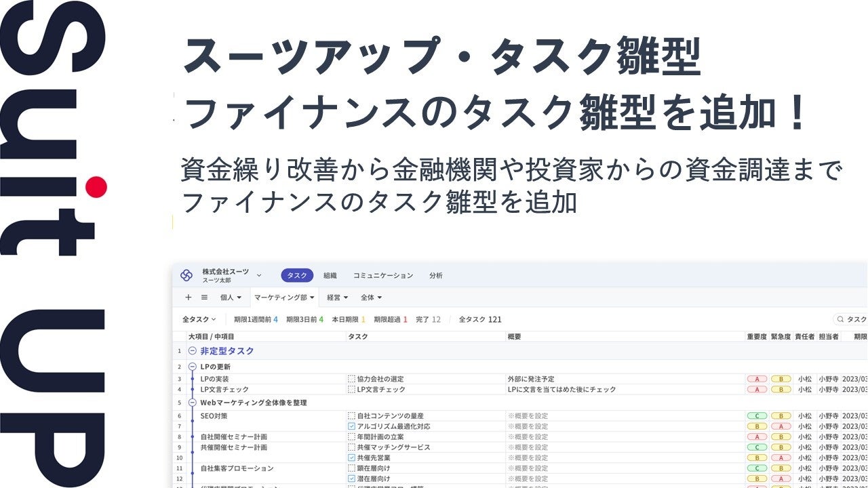
Task: Open the 個人 dropdown
Action: pos(231,298)
